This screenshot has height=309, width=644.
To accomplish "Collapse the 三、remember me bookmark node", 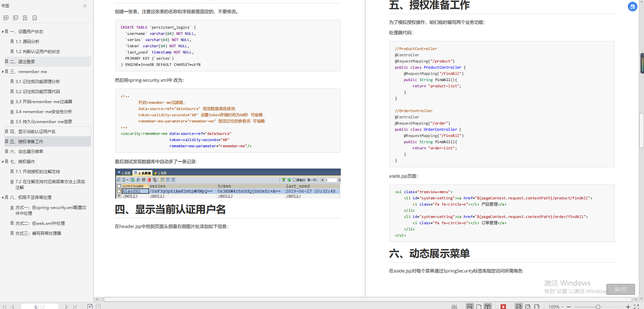I will coord(2,72).
